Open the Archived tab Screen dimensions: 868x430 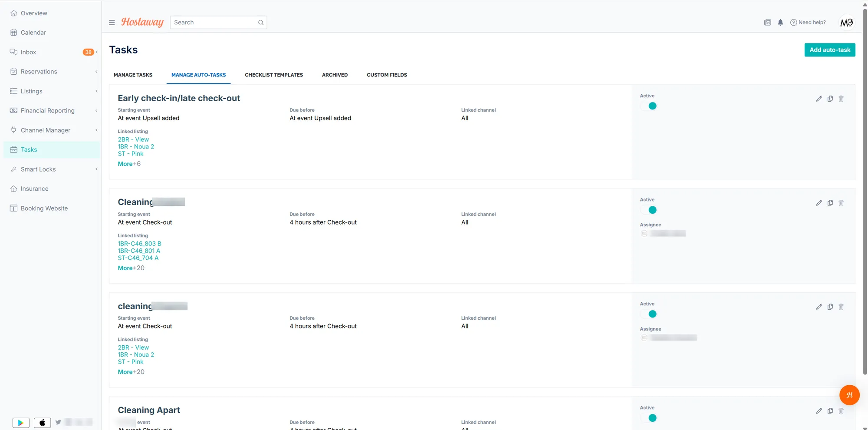[x=335, y=75]
